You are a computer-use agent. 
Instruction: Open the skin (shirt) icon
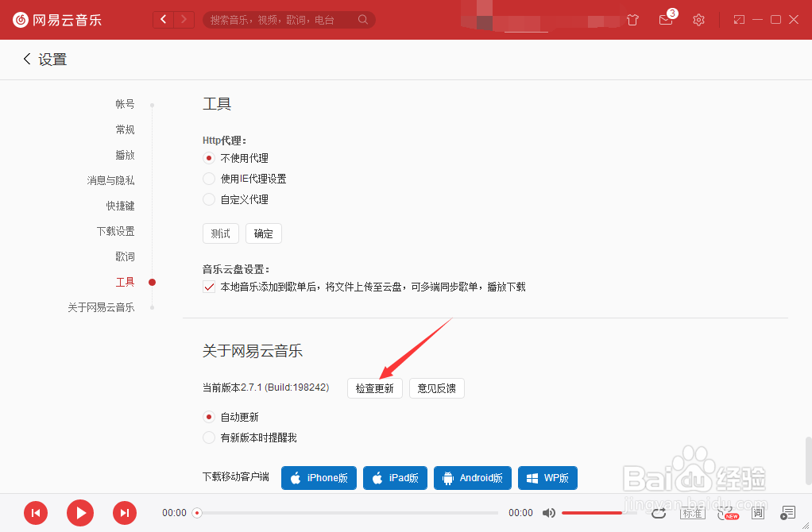(x=632, y=20)
